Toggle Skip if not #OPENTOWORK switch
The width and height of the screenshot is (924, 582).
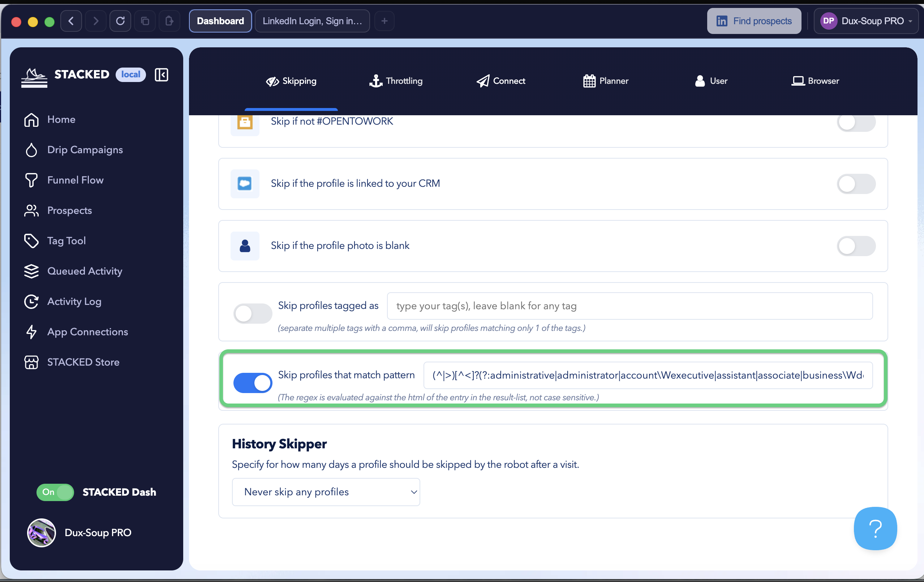(x=856, y=123)
